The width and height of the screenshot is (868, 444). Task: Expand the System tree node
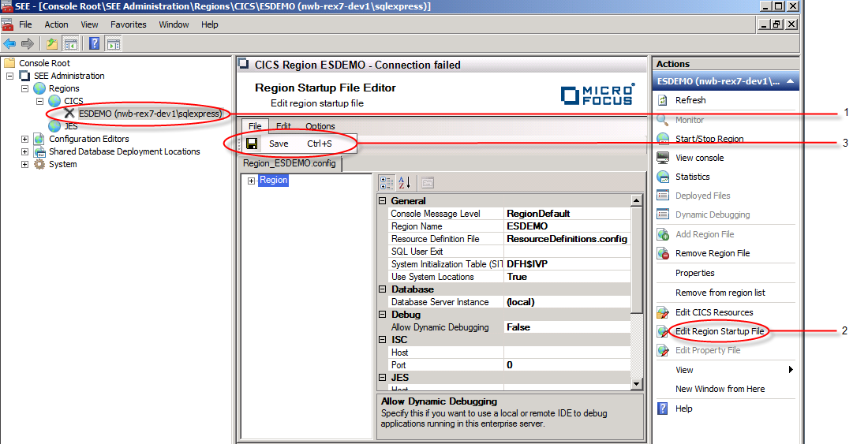point(25,164)
